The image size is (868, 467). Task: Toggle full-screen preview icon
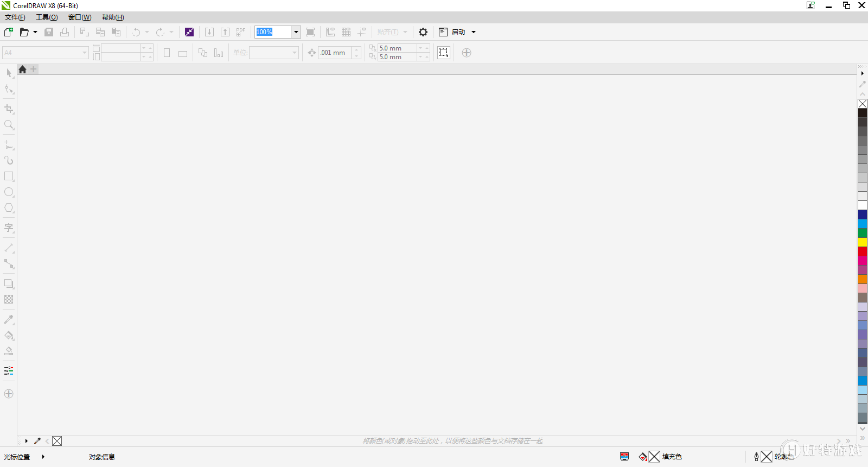click(310, 32)
